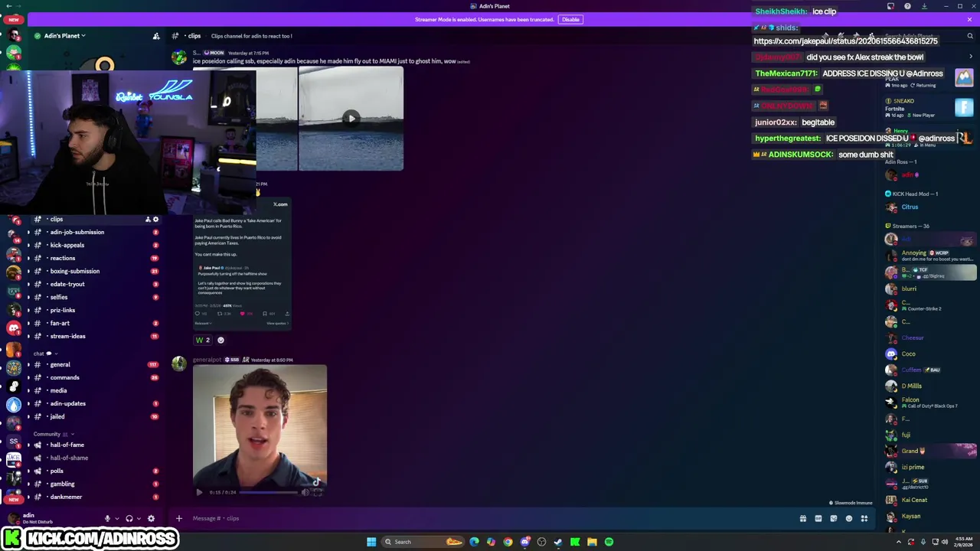The image size is (980, 551).
Task: Click the volume icon in system tray
Action: point(945,542)
